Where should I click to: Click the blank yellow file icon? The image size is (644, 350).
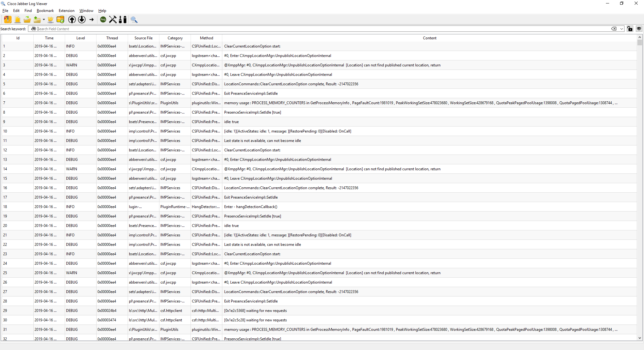(18, 20)
